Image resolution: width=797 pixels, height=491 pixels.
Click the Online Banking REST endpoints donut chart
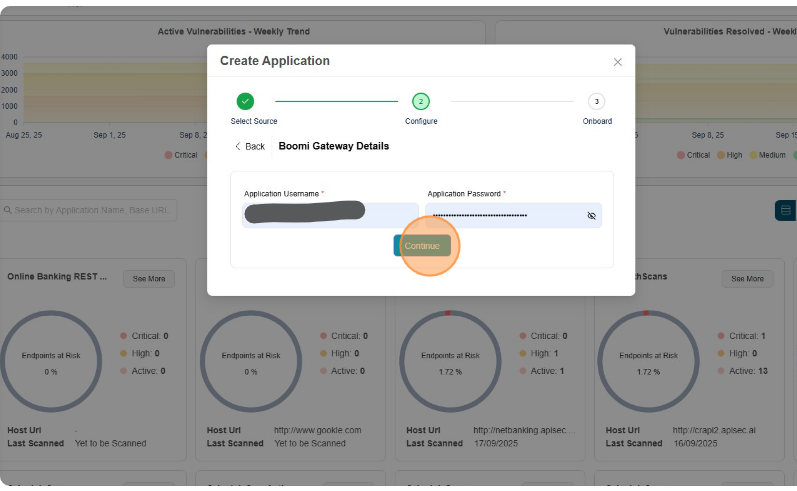click(44, 361)
